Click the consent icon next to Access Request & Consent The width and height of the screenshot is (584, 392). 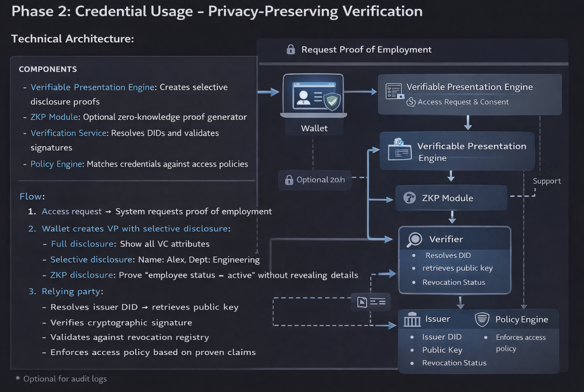tap(412, 102)
